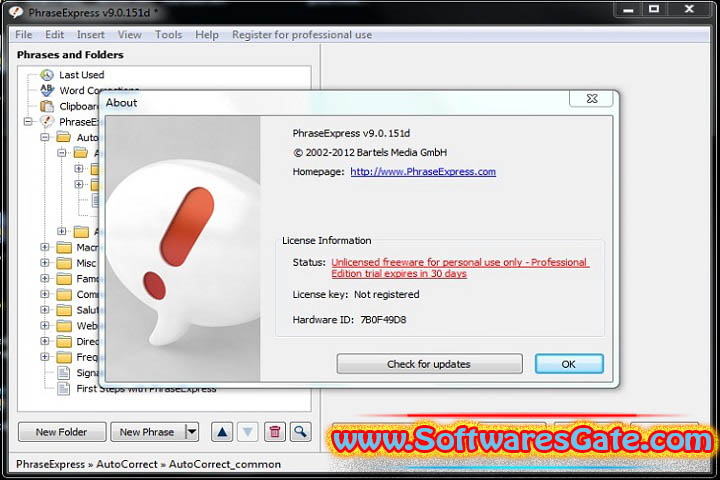Click the Com folder icon
Screen dimensions: 720x480
coord(64,294)
